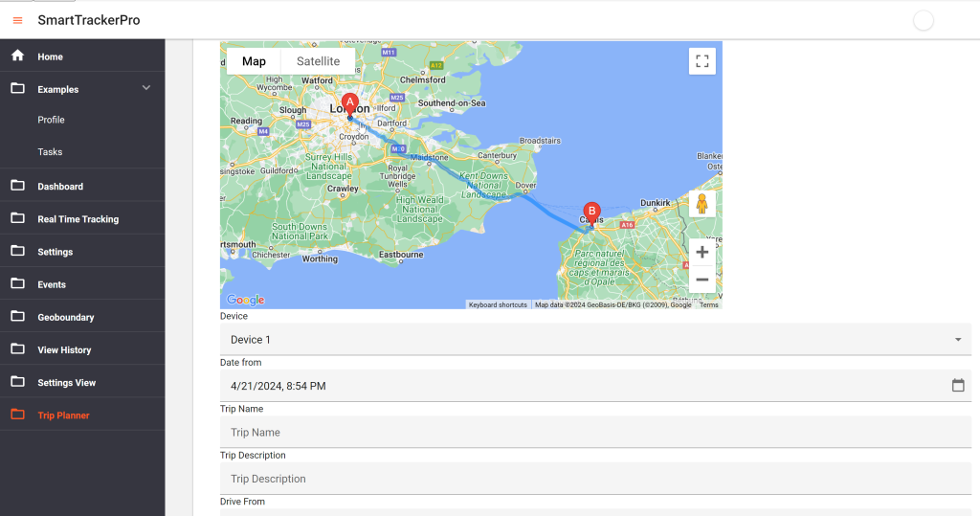The height and width of the screenshot is (516, 980).
Task: Click the Drive From label
Action: [242, 502]
